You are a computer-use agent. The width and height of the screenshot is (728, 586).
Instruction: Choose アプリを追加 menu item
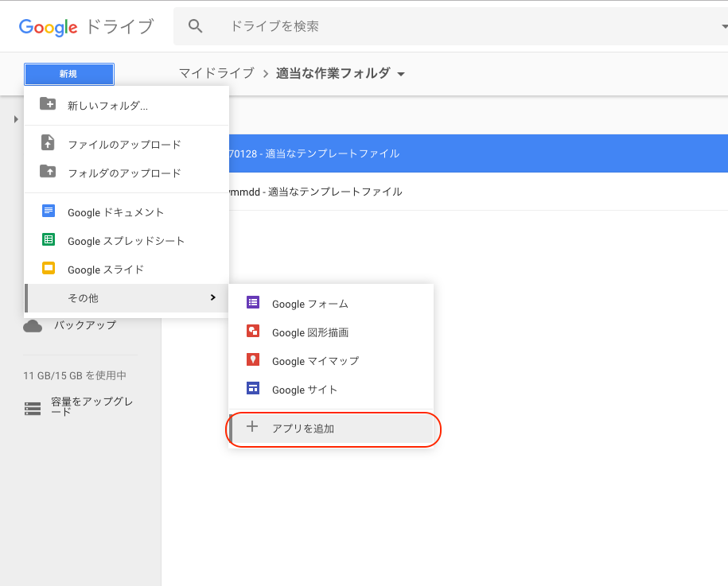[331, 429]
